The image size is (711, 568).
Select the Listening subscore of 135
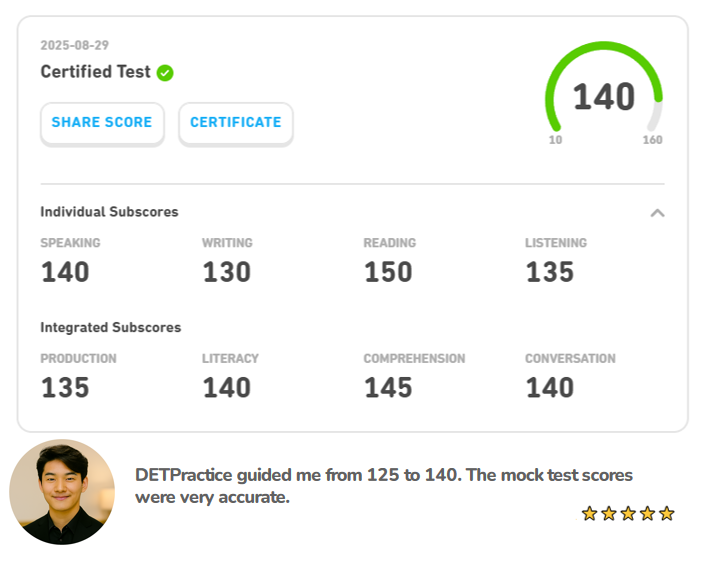click(x=550, y=272)
